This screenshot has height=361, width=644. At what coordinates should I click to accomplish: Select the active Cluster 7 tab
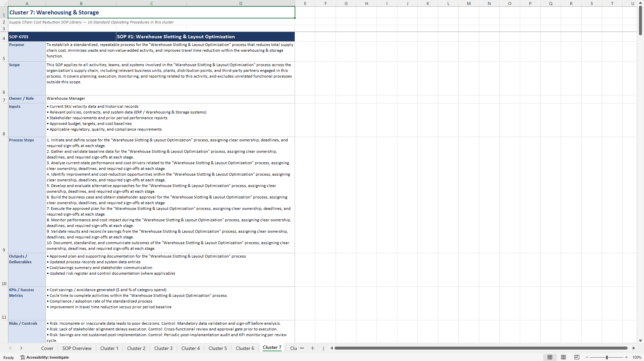tap(272, 348)
